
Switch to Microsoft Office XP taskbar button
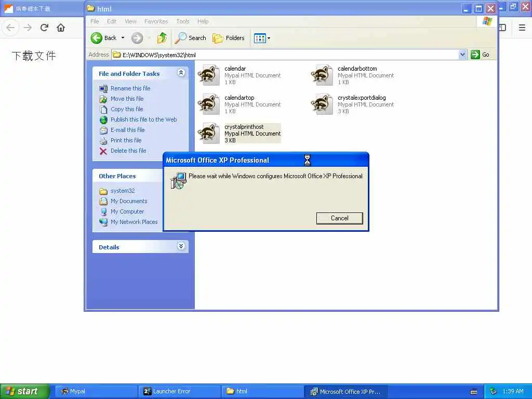pyautogui.click(x=346, y=392)
